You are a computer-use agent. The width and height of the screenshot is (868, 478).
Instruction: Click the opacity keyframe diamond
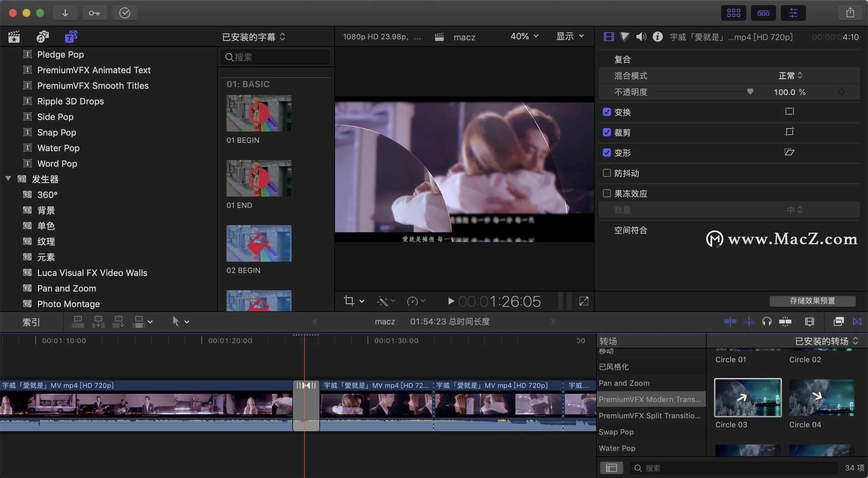point(841,92)
